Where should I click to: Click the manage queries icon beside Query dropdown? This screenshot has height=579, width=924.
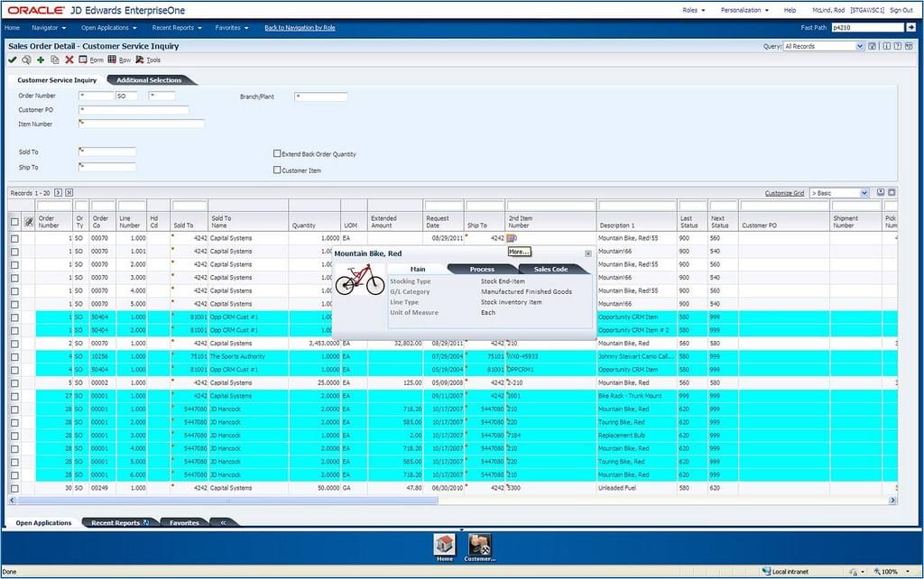(873, 46)
